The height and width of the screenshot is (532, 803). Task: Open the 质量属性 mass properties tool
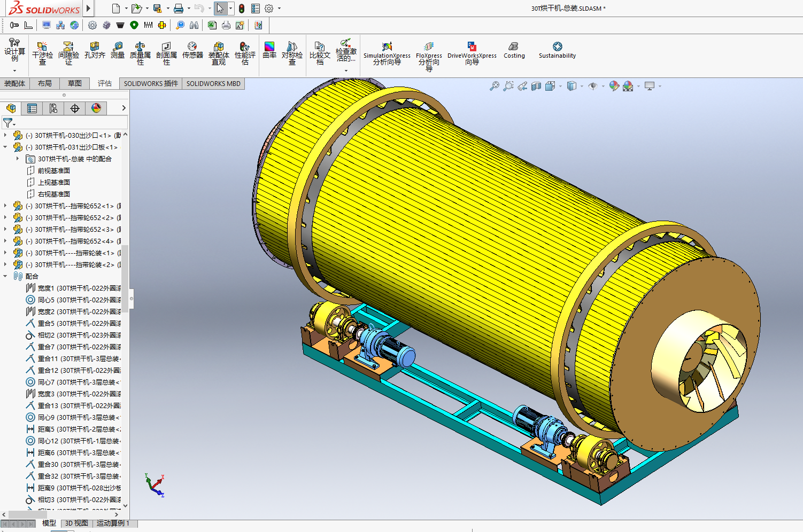(x=140, y=53)
